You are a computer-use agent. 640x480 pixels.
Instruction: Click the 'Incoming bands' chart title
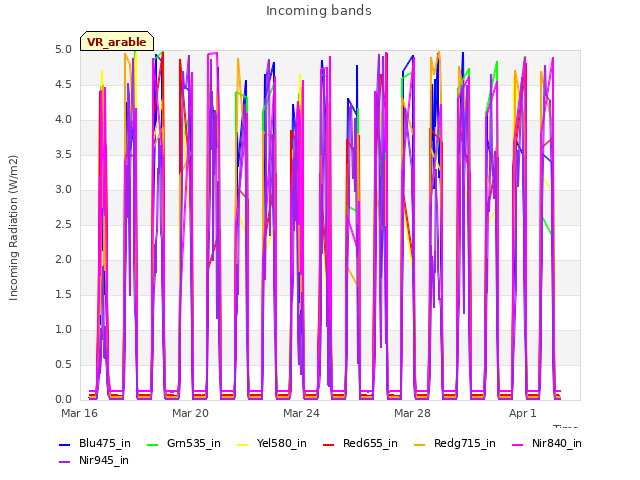tap(319, 11)
